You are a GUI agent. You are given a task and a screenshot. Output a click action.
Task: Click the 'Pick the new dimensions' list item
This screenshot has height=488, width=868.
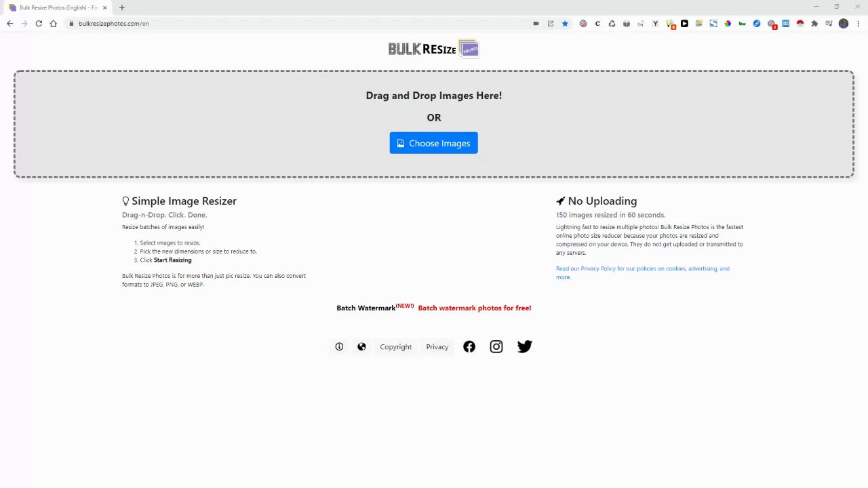click(198, 251)
